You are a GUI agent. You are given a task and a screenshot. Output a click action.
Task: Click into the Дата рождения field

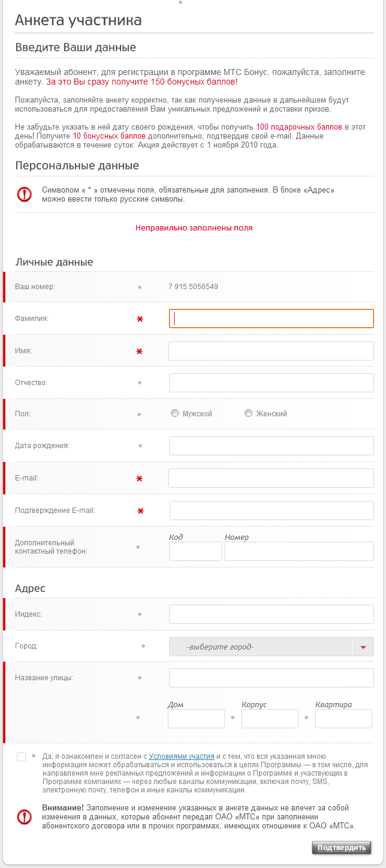[272, 446]
